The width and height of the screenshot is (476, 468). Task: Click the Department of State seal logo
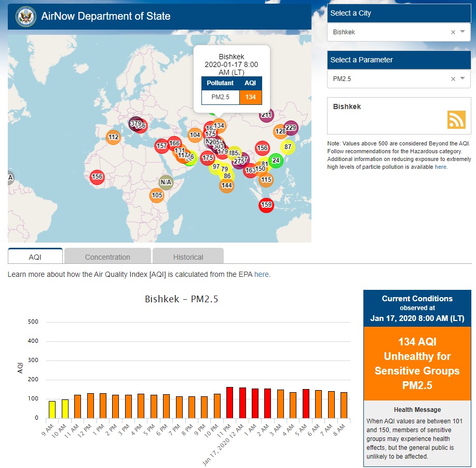[x=24, y=17]
